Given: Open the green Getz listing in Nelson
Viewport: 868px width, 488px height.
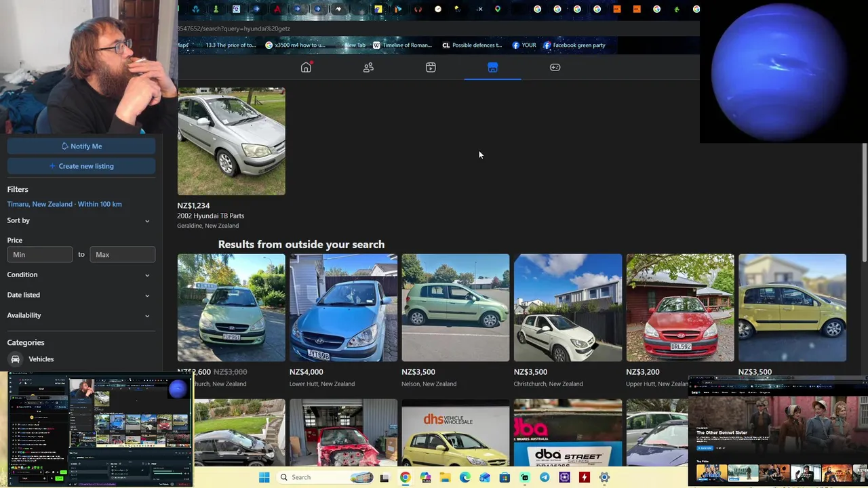Looking at the screenshot, I should (456, 308).
